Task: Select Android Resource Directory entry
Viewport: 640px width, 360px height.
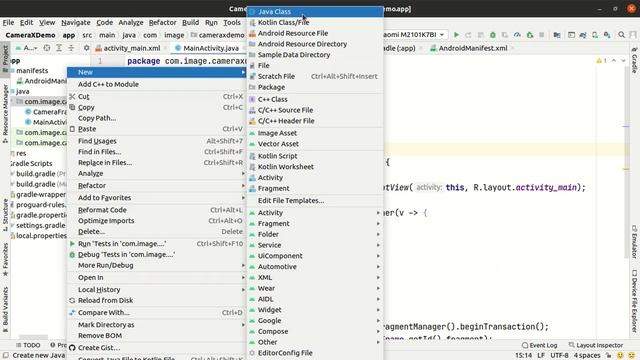Action: point(315,44)
